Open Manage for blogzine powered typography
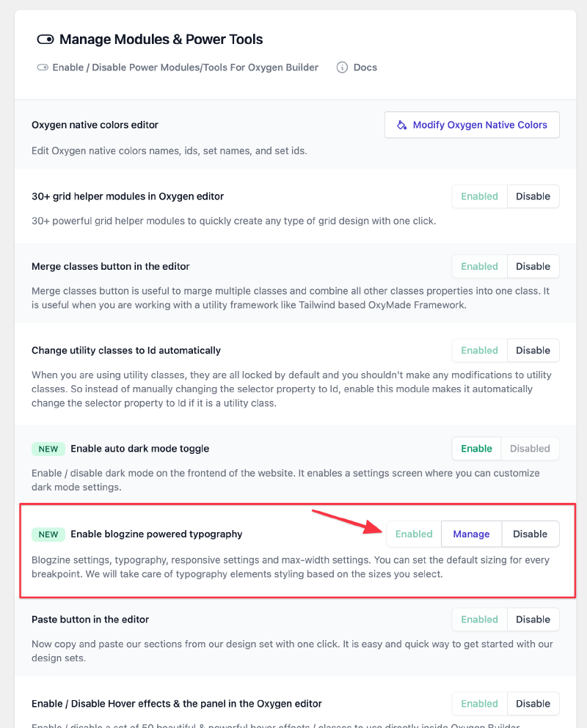Image resolution: width=587 pixels, height=728 pixels. point(471,534)
